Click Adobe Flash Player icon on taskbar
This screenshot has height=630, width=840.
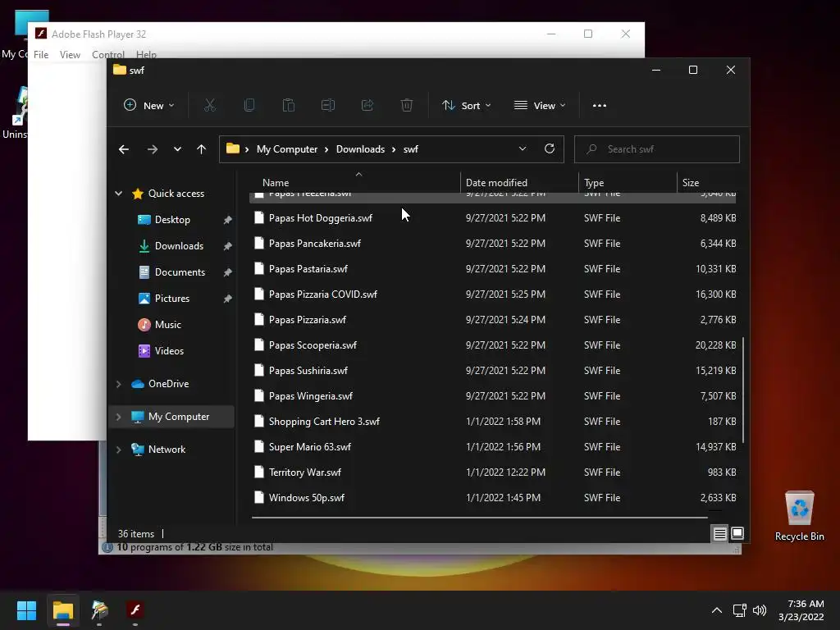pos(135,609)
